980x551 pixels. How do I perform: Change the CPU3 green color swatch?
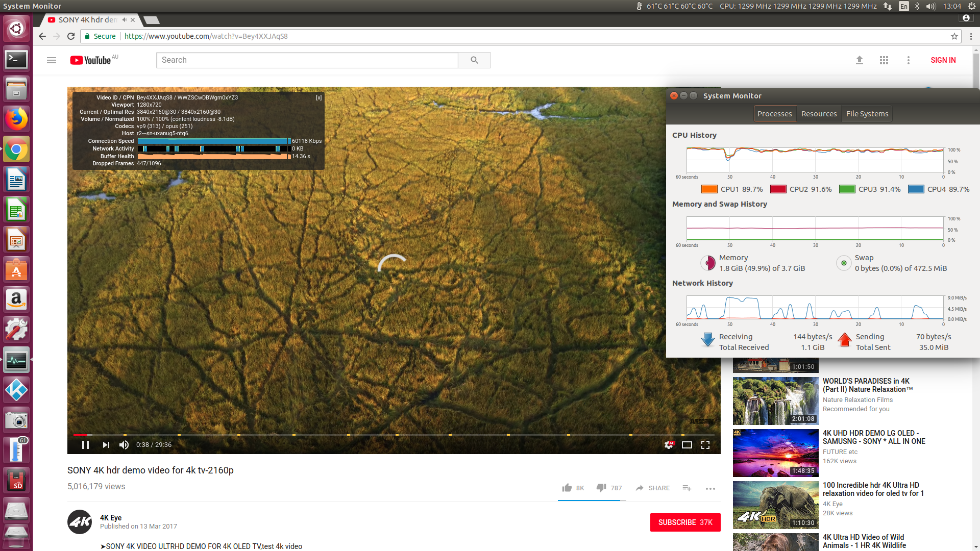847,189
